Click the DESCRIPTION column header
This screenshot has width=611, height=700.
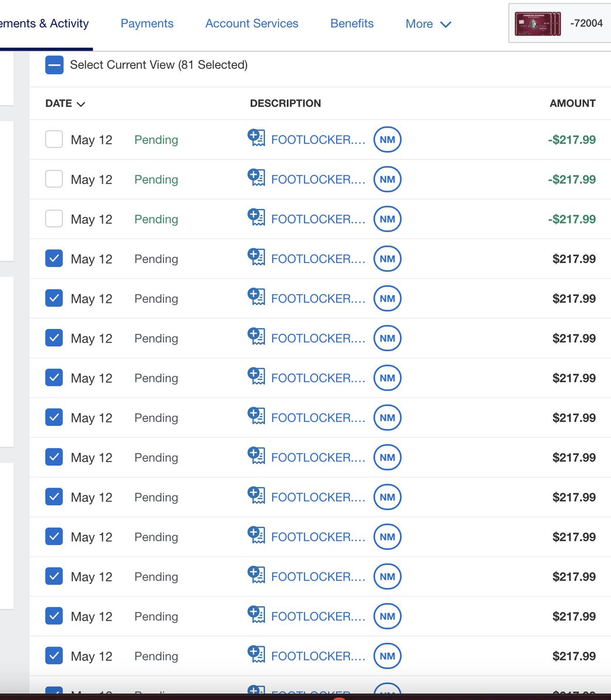click(285, 103)
